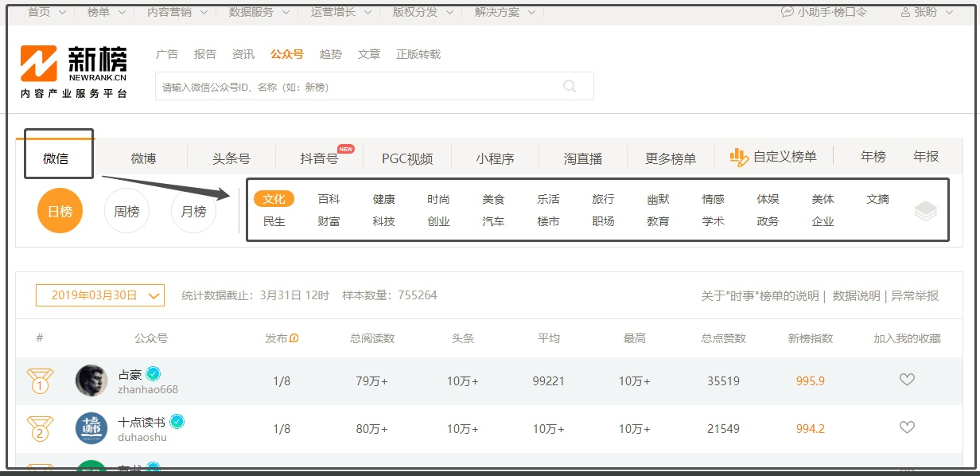Switch to the PGC视频 tab
Image resolution: width=980 pixels, height=476 pixels.
(407, 158)
